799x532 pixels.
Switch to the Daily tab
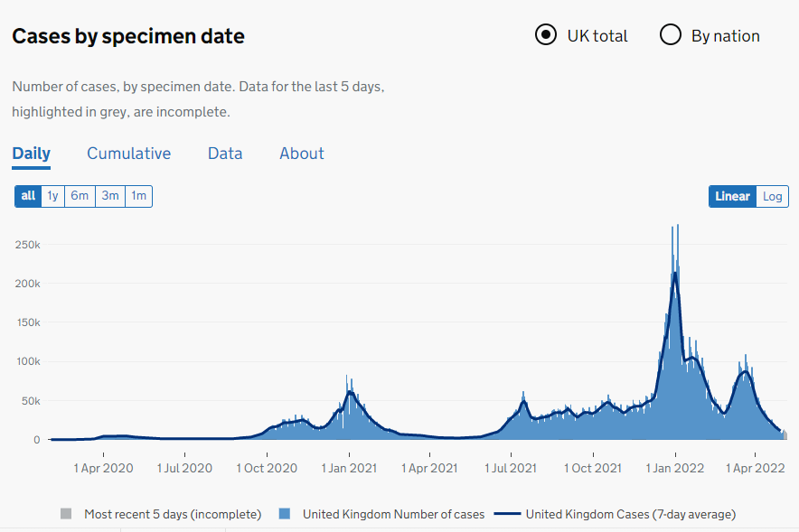pos(31,154)
